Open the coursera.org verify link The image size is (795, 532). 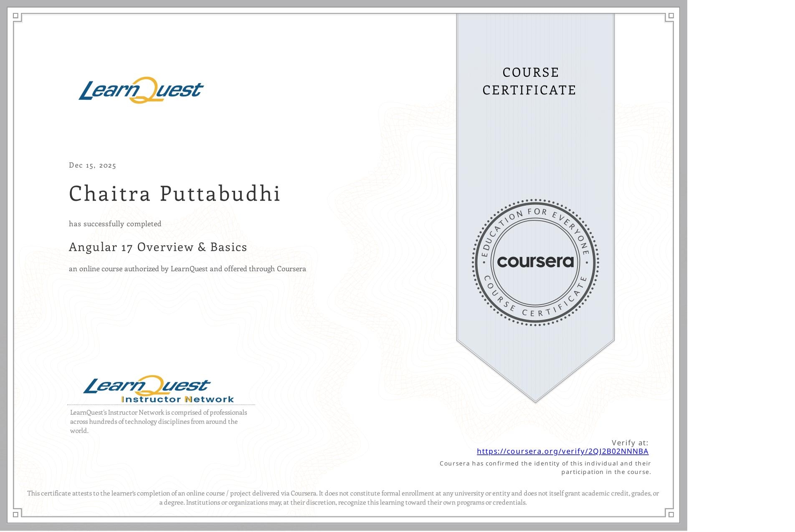coord(562,451)
